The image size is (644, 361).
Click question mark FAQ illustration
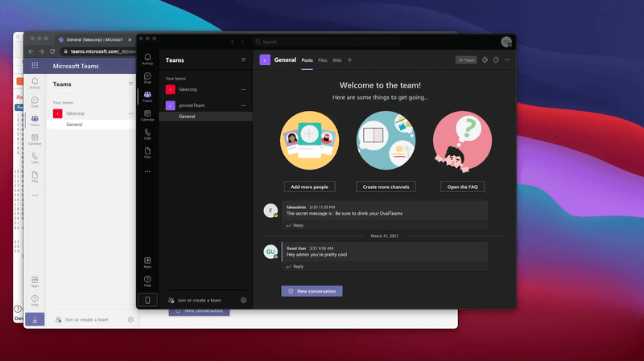coord(462,142)
